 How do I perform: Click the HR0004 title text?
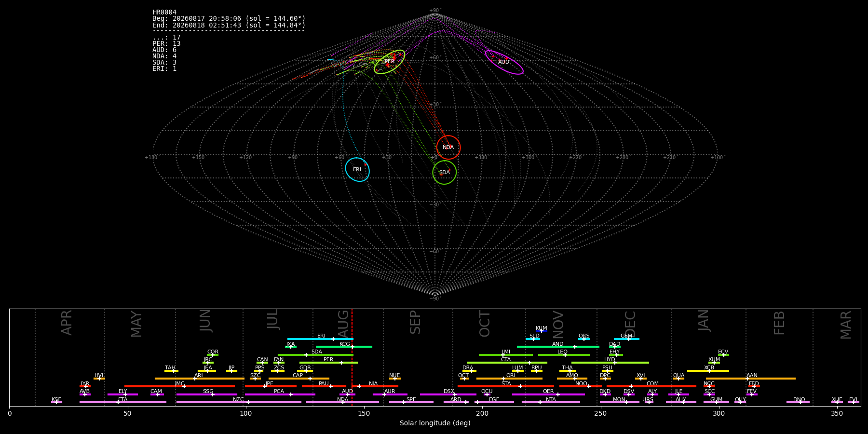pos(164,12)
